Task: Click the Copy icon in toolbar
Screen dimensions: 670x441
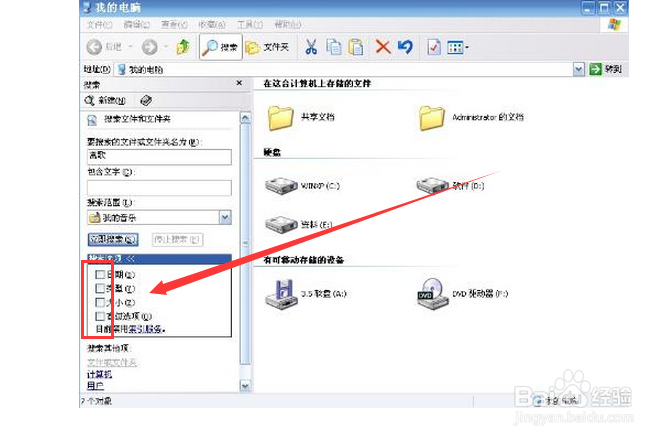Action: pyautogui.click(x=334, y=47)
